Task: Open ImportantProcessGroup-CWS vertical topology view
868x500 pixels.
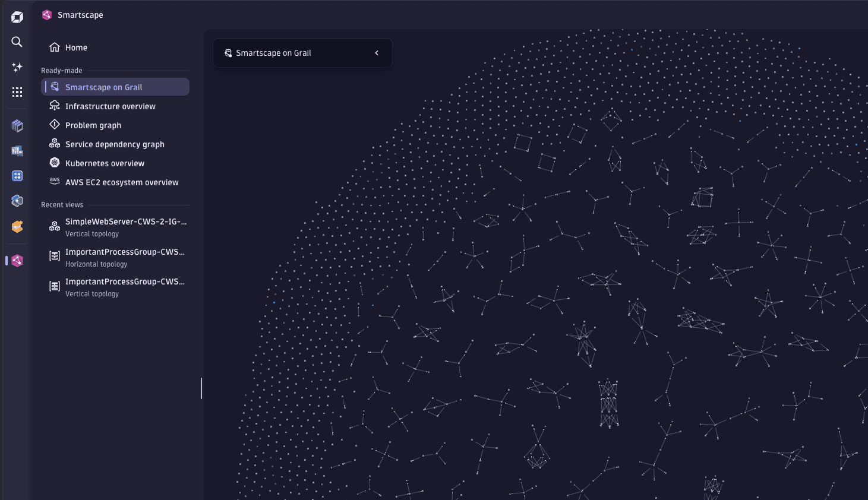Action: [125, 287]
